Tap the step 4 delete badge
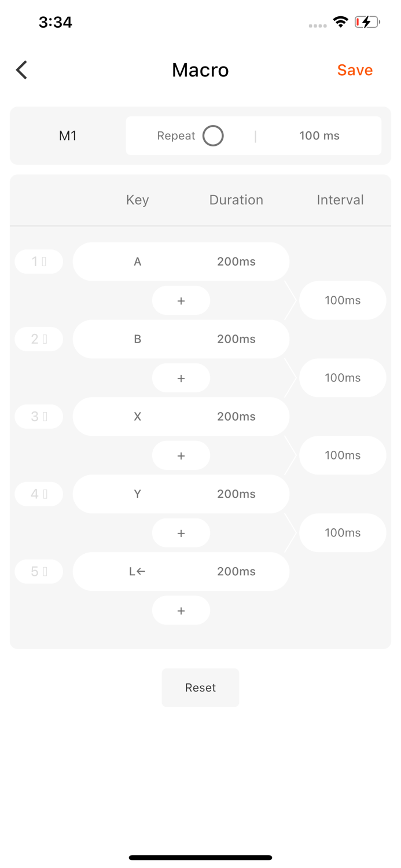 pyautogui.click(x=39, y=494)
